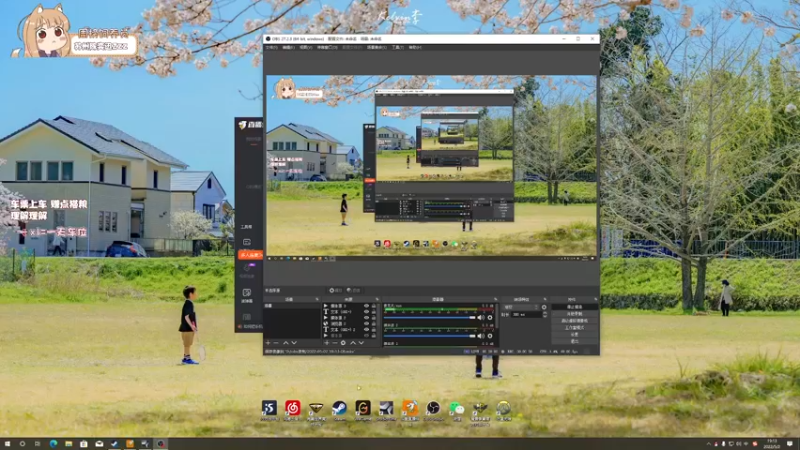Open the 文件 menu in OBS
The image size is (800, 450).
[271, 47]
